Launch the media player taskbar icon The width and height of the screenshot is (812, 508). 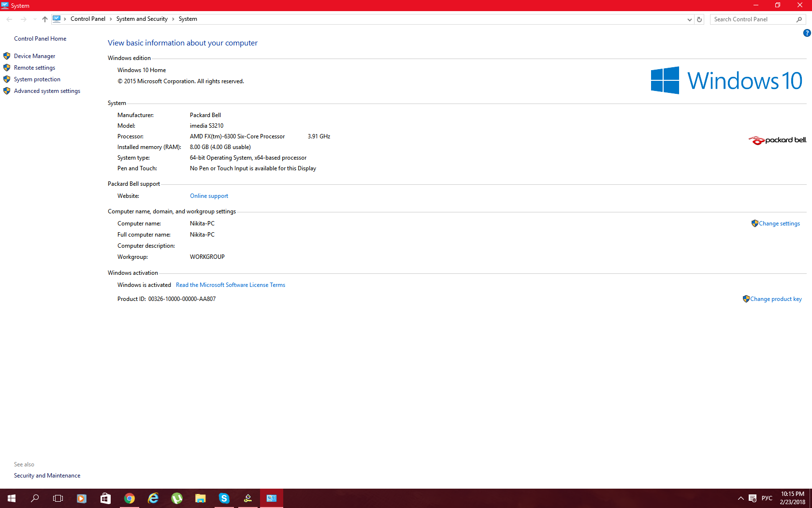click(82, 498)
